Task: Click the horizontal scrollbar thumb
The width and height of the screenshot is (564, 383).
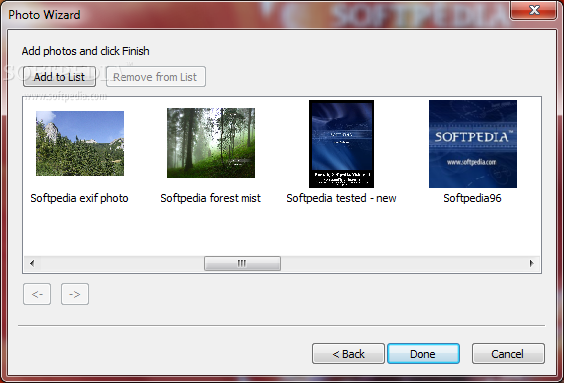Action: coord(242,263)
